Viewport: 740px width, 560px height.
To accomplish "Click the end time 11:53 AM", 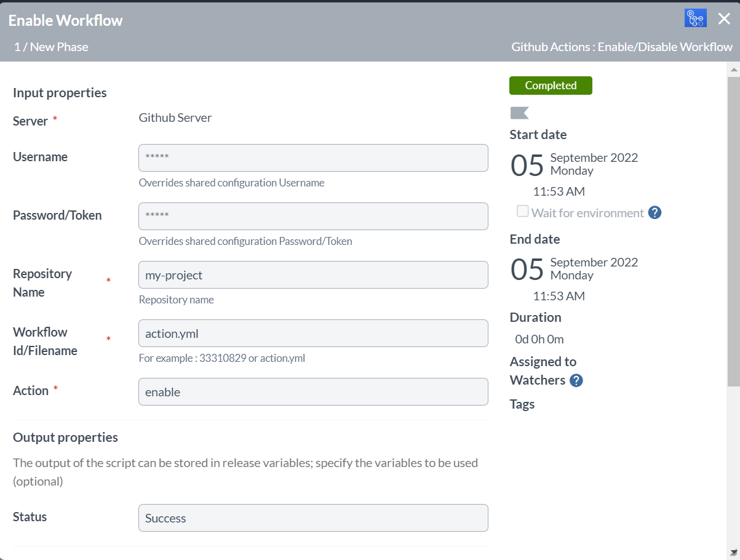I will (x=559, y=296).
